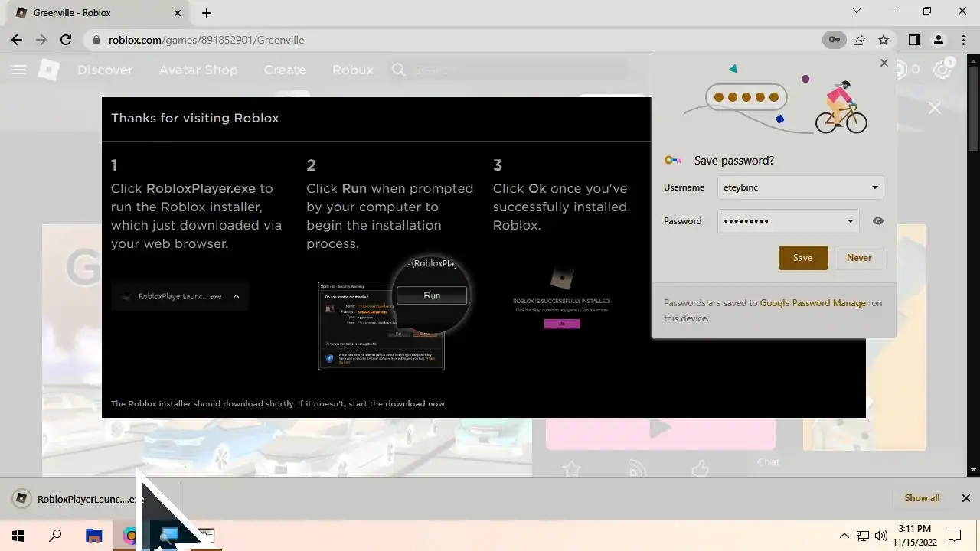The image size is (980, 551).
Task: Open network status tray icon
Action: [x=863, y=536]
